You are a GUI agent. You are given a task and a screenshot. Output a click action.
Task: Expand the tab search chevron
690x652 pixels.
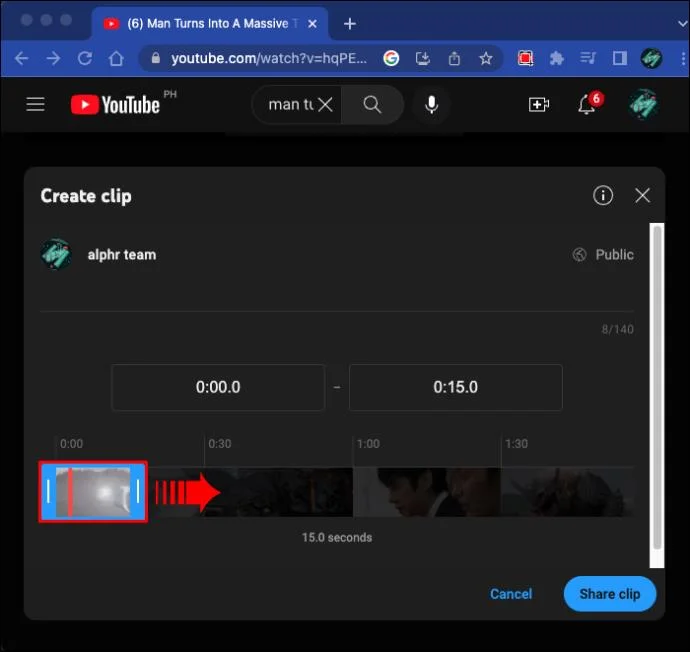pyautogui.click(x=682, y=24)
